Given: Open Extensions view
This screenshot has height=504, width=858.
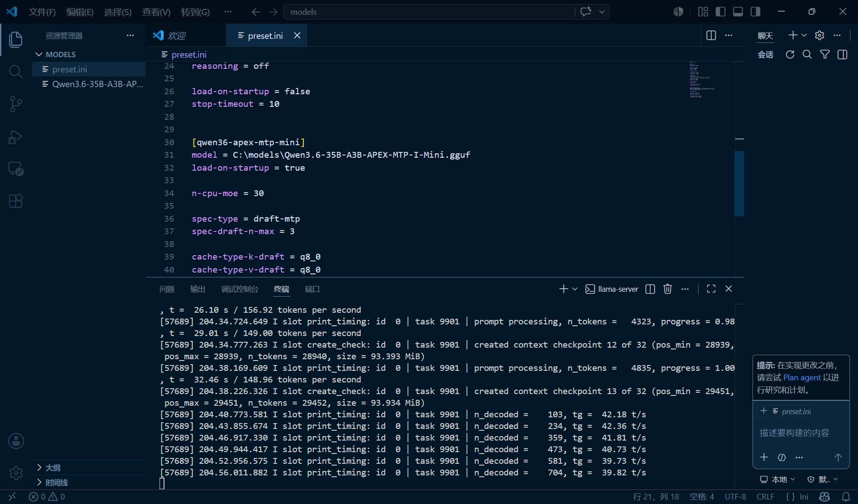Looking at the screenshot, I should pyautogui.click(x=16, y=201).
